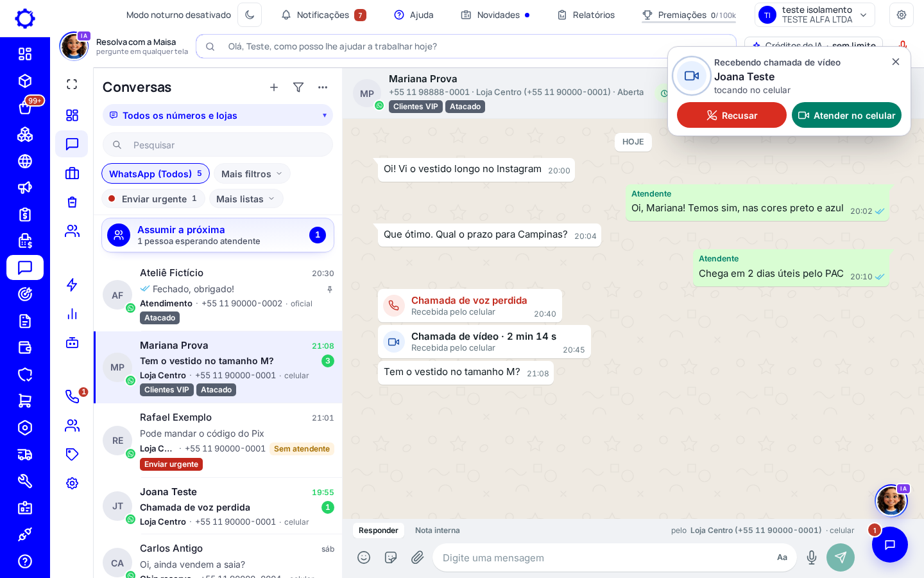The width and height of the screenshot is (924, 578).
Task: Open Novidades in top bar
Action: 495,15
